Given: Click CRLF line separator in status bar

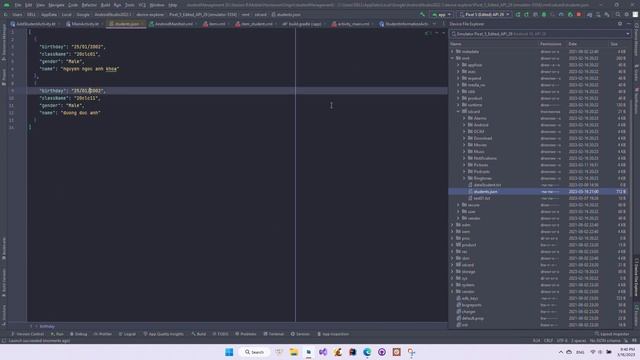Looking at the screenshot, I should pyautogui.click(x=548, y=341).
